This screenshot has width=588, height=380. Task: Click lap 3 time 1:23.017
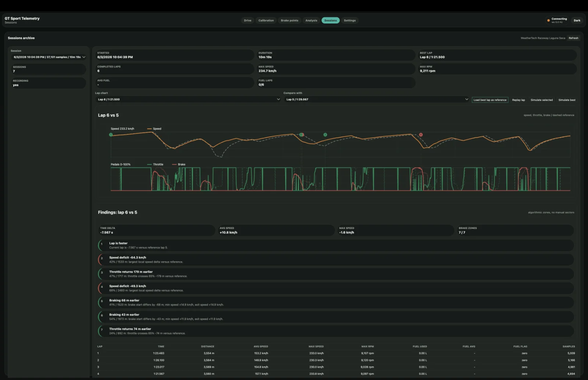coord(159,367)
